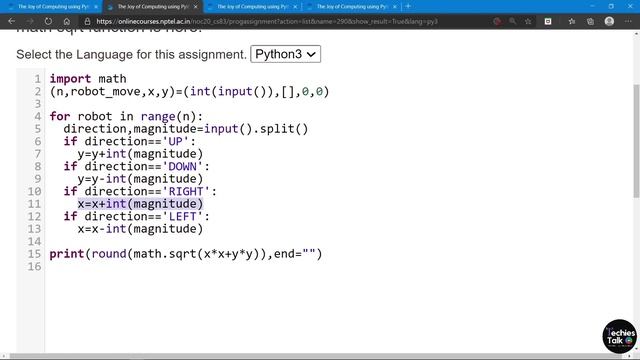Screen dimensions: 640x360
Task: Click the if direction=='RIGHT' line
Action: (140, 191)
